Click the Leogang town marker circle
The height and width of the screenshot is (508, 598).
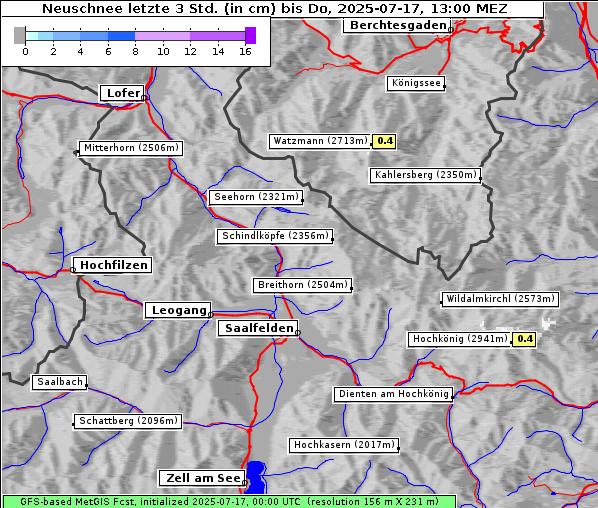click(x=211, y=315)
